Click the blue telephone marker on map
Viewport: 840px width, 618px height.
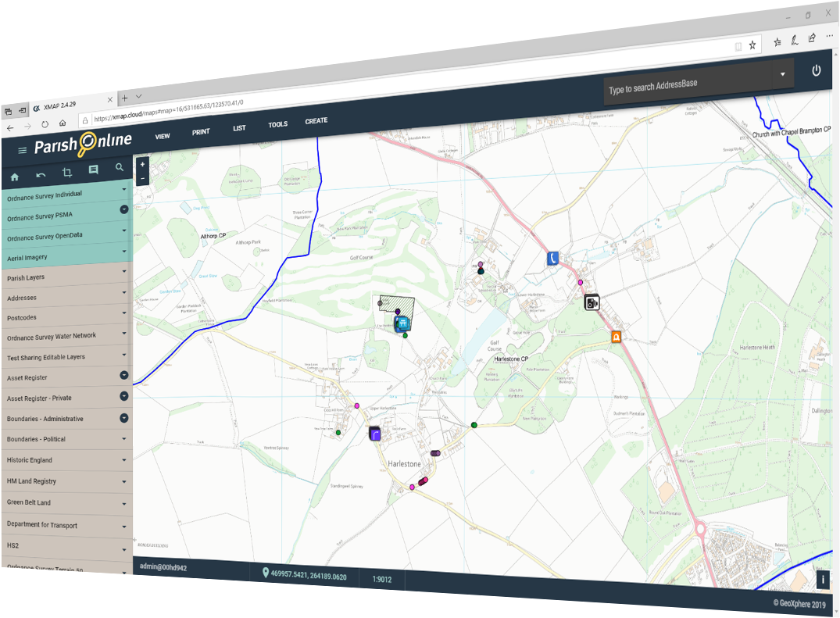coord(552,258)
